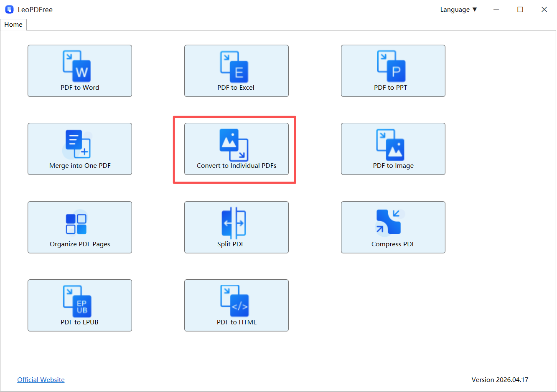Click the Organize PDF Pages icon

(76, 224)
